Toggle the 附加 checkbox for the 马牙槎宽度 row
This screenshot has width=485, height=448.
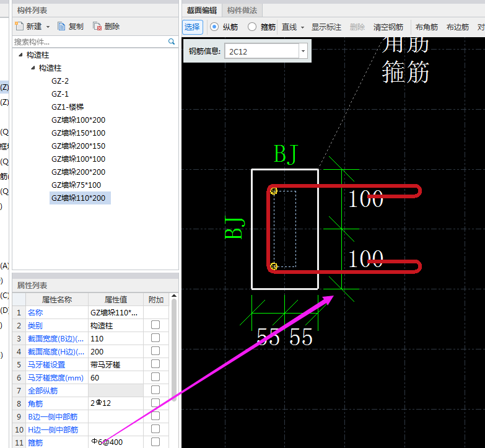click(x=155, y=377)
